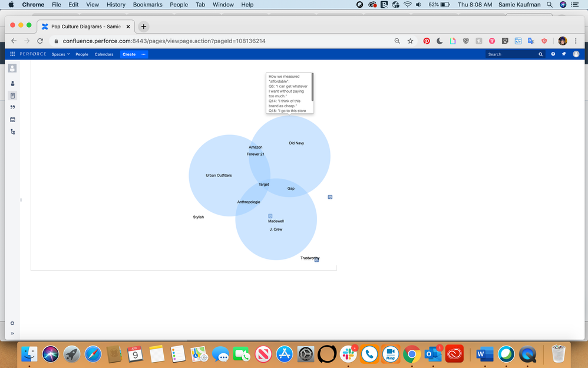Open the Confluence help menu icon

pyautogui.click(x=553, y=54)
